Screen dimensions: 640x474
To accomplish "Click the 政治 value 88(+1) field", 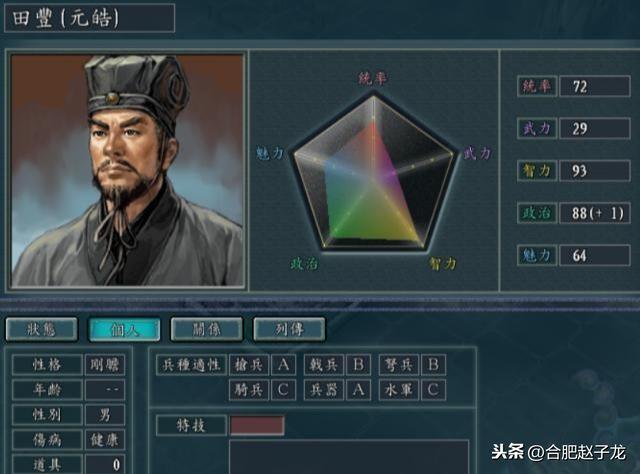I will [595, 213].
